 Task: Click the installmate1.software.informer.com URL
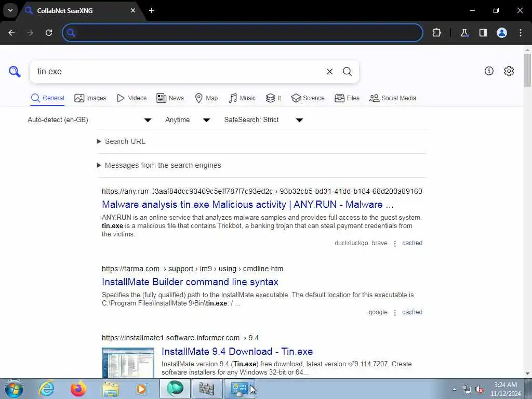180,338
